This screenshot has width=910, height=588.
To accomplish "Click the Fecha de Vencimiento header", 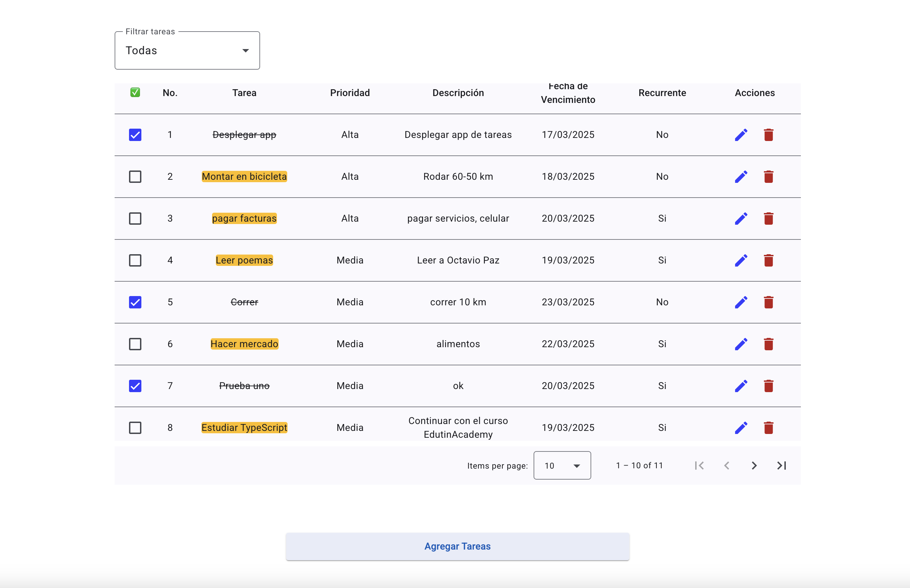I will click(x=568, y=93).
